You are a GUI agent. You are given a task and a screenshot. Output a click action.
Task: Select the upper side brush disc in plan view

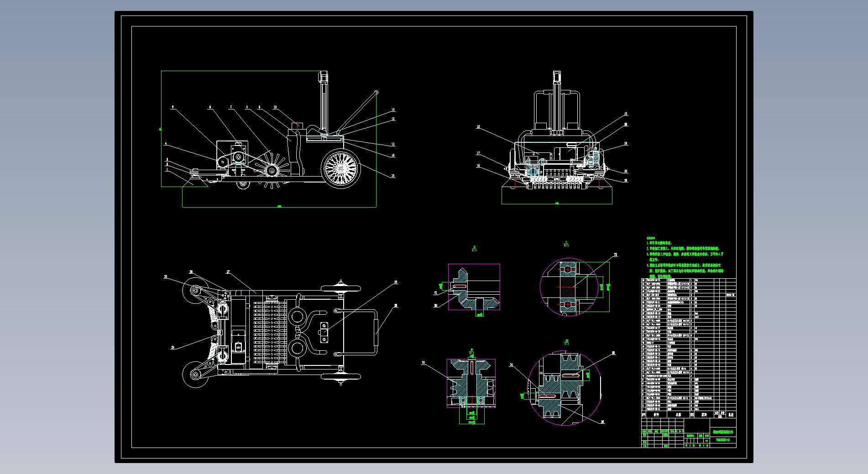(x=195, y=290)
